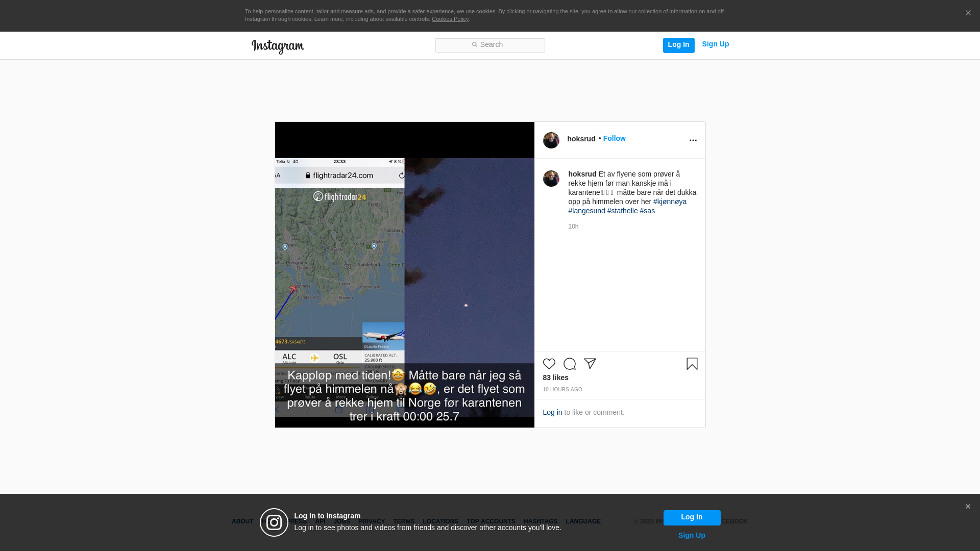Close the bottom login prompt banner
Image resolution: width=980 pixels, height=551 pixels.
point(968,507)
